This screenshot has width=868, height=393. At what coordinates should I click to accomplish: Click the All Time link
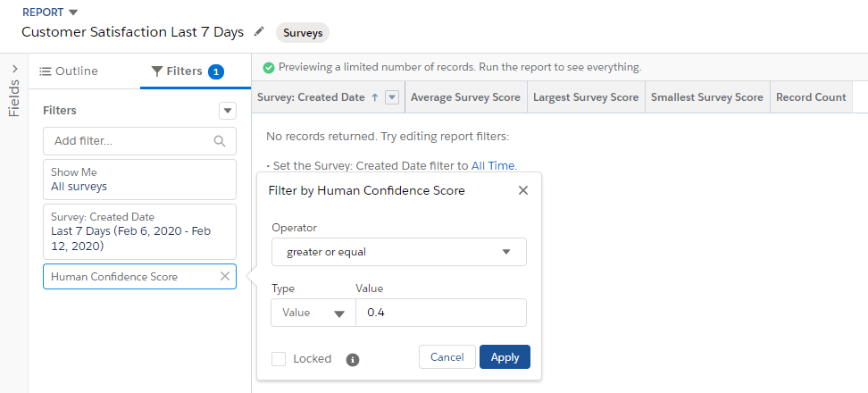[493, 165]
